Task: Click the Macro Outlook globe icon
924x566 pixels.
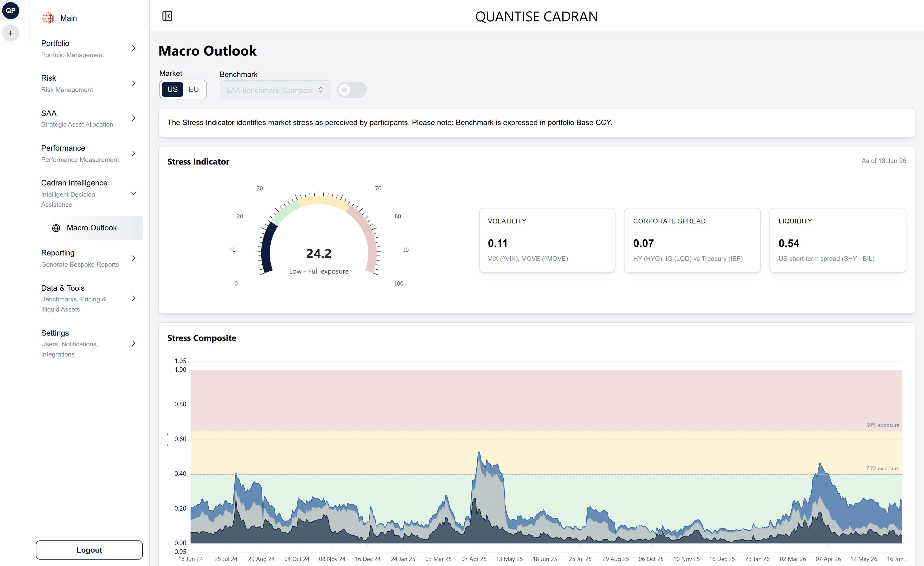Action: tap(56, 228)
